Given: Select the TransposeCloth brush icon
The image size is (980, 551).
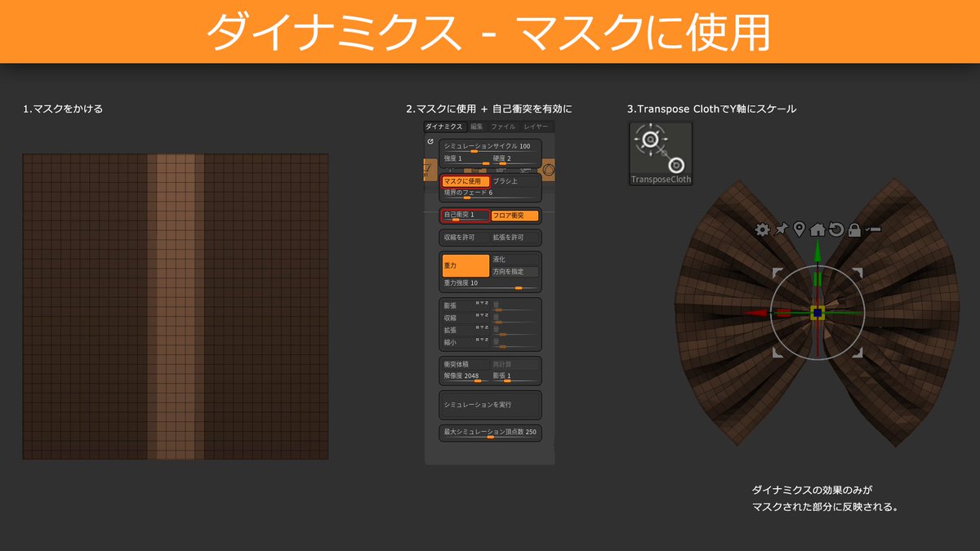Looking at the screenshot, I should (660, 151).
